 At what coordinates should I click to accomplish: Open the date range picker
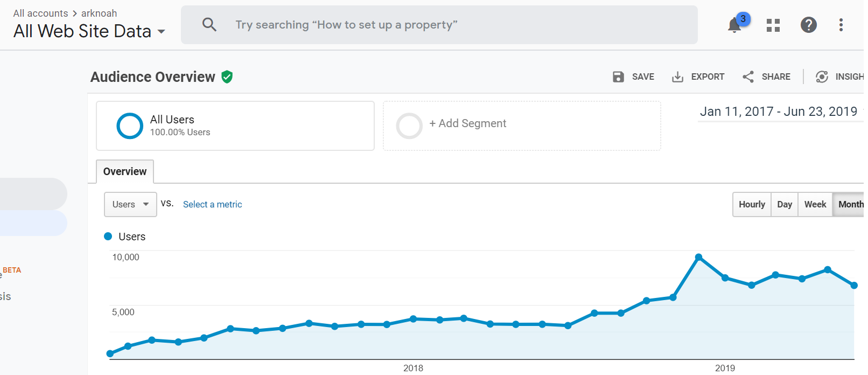coord(778,112)
